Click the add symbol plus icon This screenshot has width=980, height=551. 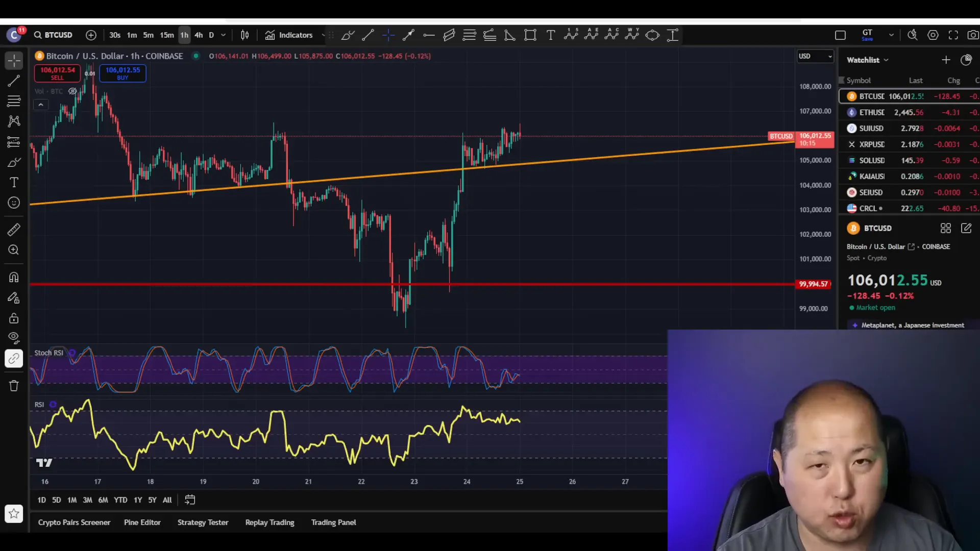(x=91, y=35)
